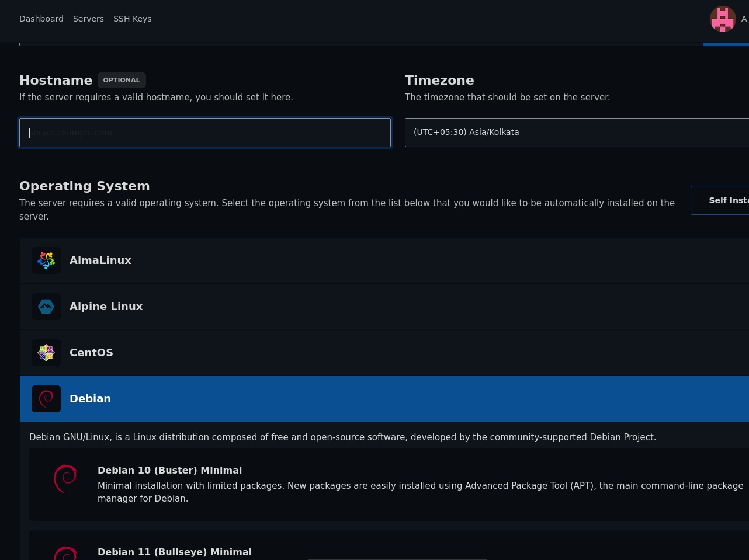Screen dimensions: 749x560
Task: Open the SSH Keys page
Action: (132, 19)
